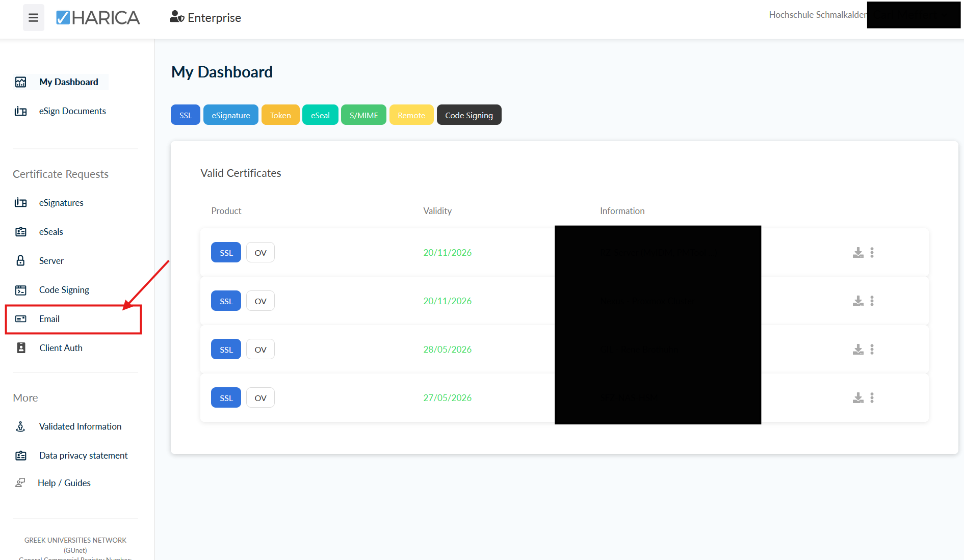Click the HARICA logo

[98, 18]
